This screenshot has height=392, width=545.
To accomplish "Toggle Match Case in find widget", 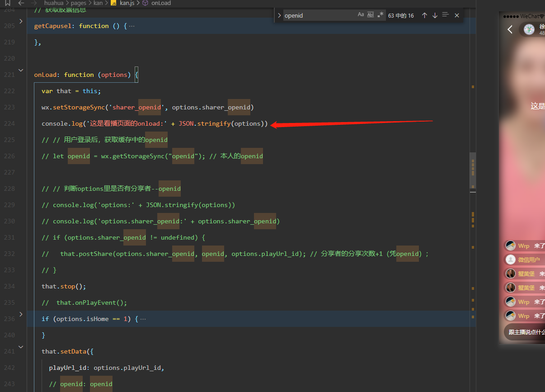I will (361, 15).
